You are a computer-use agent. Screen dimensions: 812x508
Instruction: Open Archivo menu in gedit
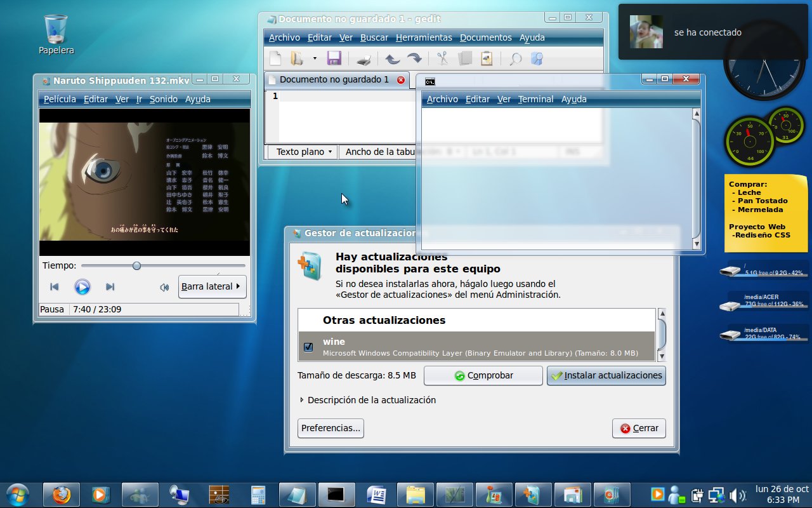(284, 37)
